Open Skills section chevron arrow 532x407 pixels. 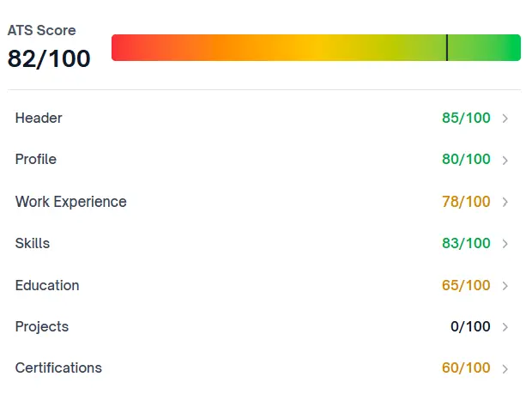pos(505,244)
